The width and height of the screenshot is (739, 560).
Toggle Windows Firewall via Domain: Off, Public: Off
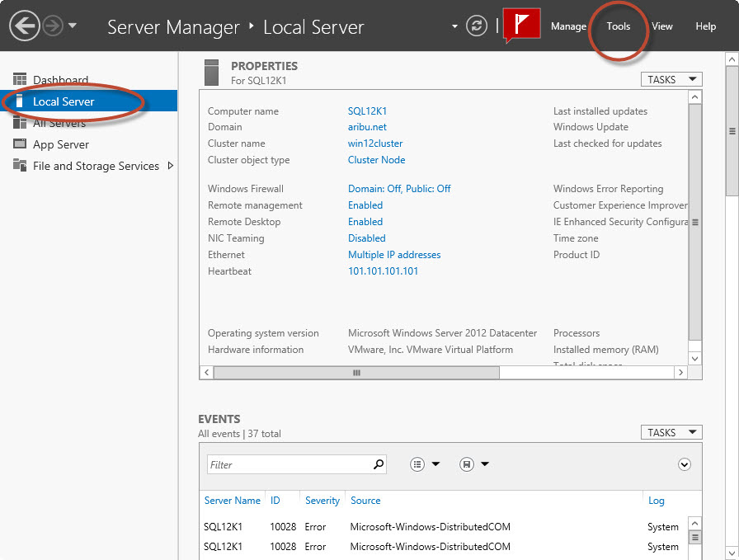pos(399,188)
